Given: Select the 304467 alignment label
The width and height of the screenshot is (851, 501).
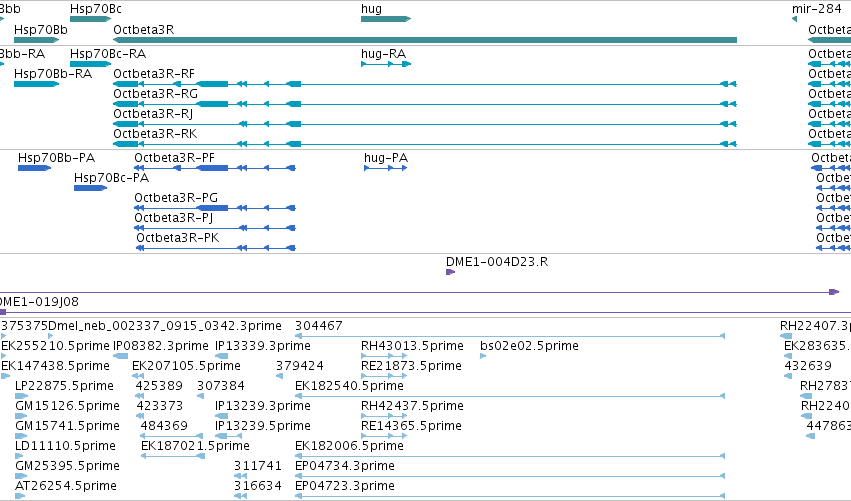Looking at the screenshot, I should 319,326.
